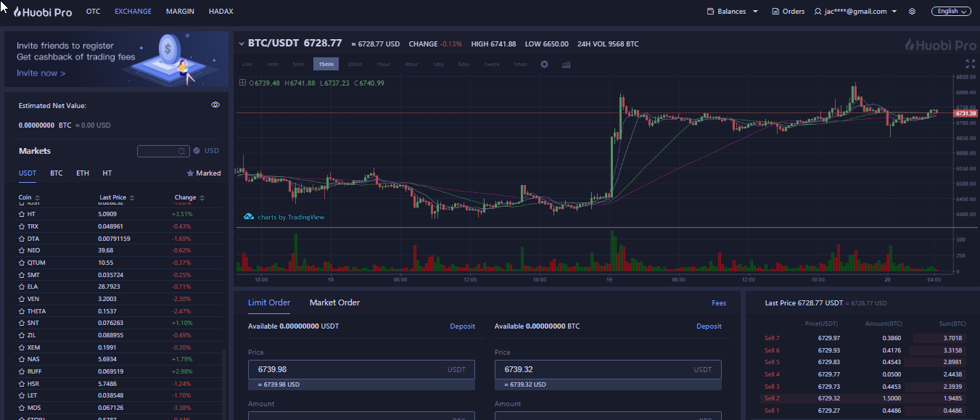Viewport: 980px width, 420px height.
Task: Star the TRX coin row
Action: click(x=22, y=226)
